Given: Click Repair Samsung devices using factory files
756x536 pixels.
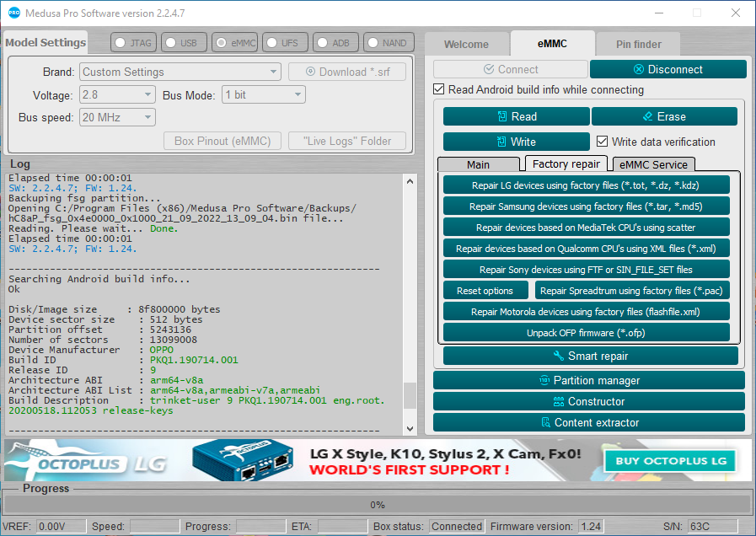Looking at the screenshot, I should 586,206.
